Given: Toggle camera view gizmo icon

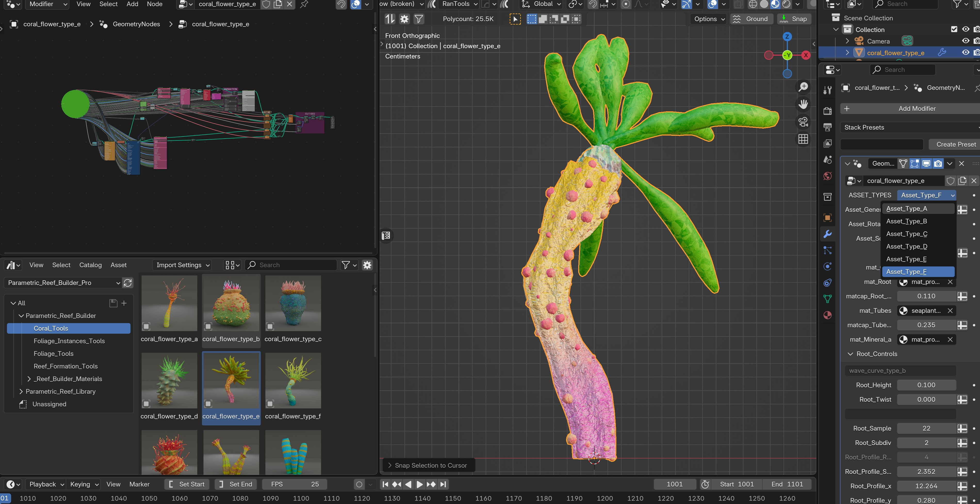Looking at the screenshot, I should click(803, 122).
